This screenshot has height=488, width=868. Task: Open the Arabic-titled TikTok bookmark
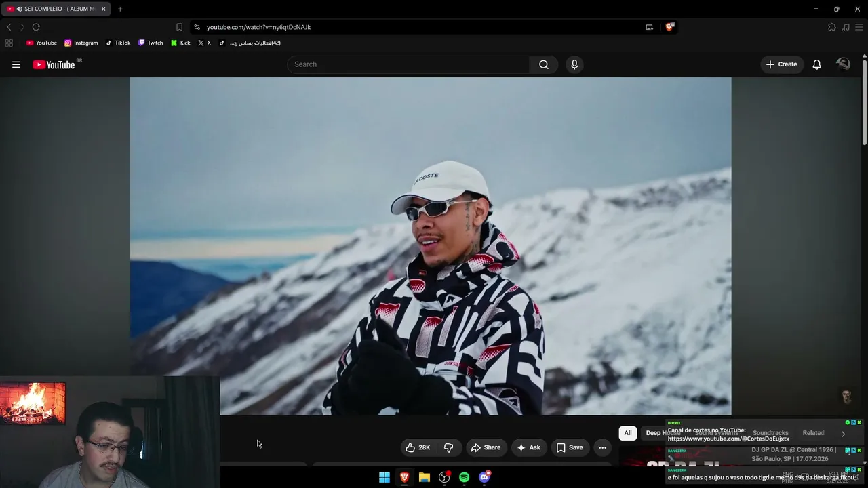pos(250,43)
